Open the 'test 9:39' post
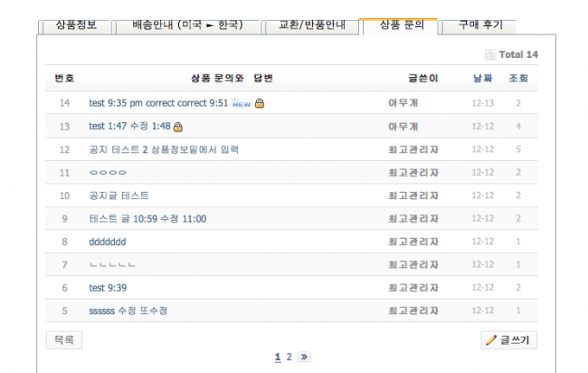Image resolution: width=588 pixels, height=373 pixels. point(108,288)
